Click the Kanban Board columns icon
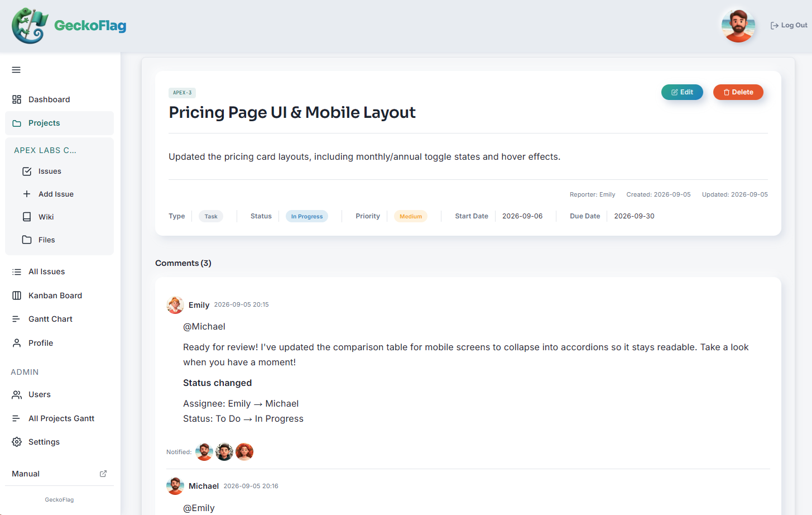Viewport: 812px width, 515px height. coord(17,295)
